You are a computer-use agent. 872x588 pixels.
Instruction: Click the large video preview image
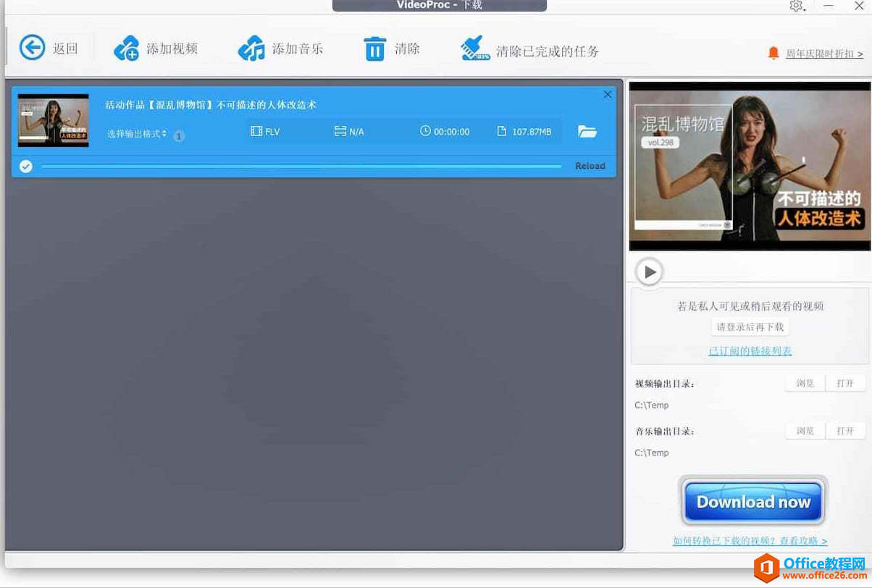point(750,166)
